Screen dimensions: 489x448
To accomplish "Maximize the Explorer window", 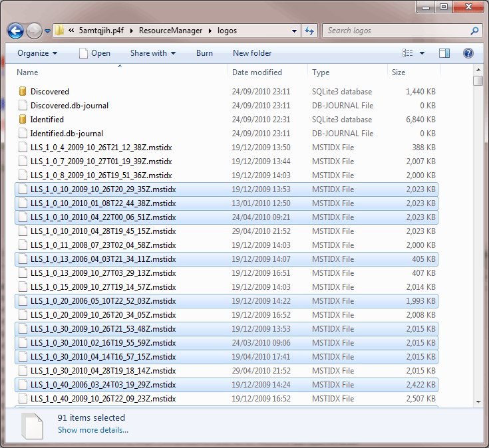I will point(444,7).
